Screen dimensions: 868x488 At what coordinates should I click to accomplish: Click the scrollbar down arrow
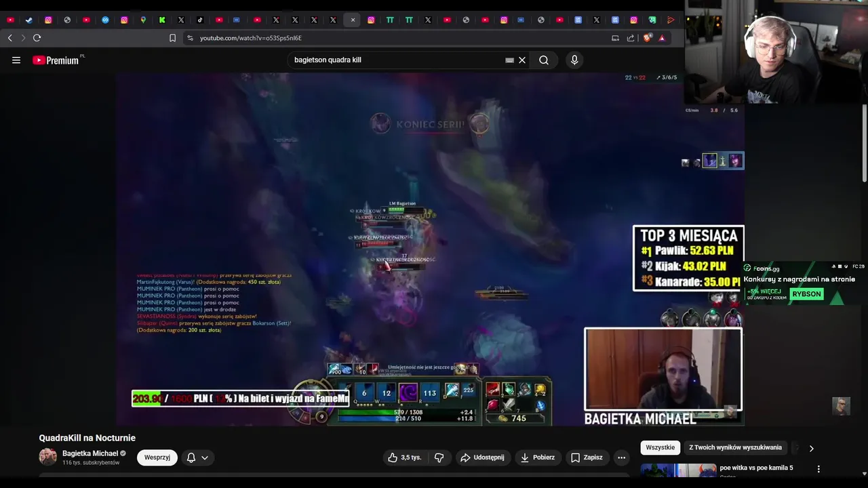(864, 474)
